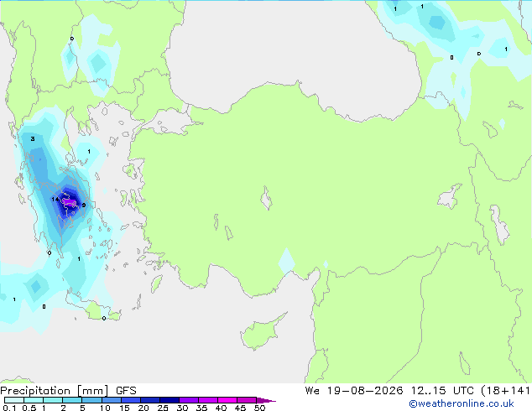
Task: Click the '9' value beside the purple maximum
Action: (x=84, y=205)
